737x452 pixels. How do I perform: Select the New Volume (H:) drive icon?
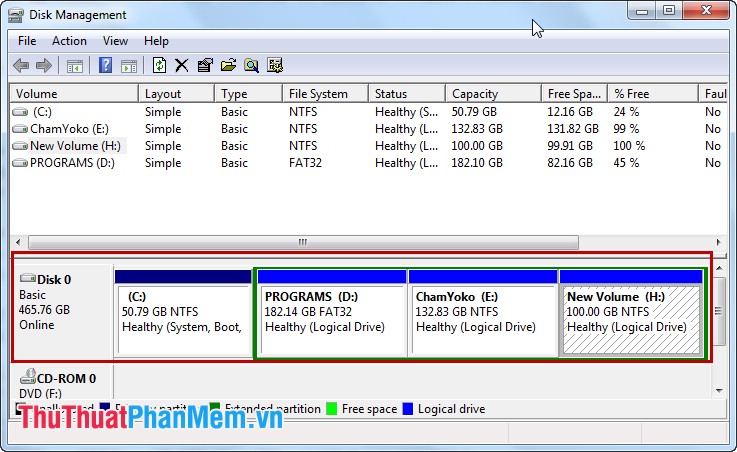[20, 146]
